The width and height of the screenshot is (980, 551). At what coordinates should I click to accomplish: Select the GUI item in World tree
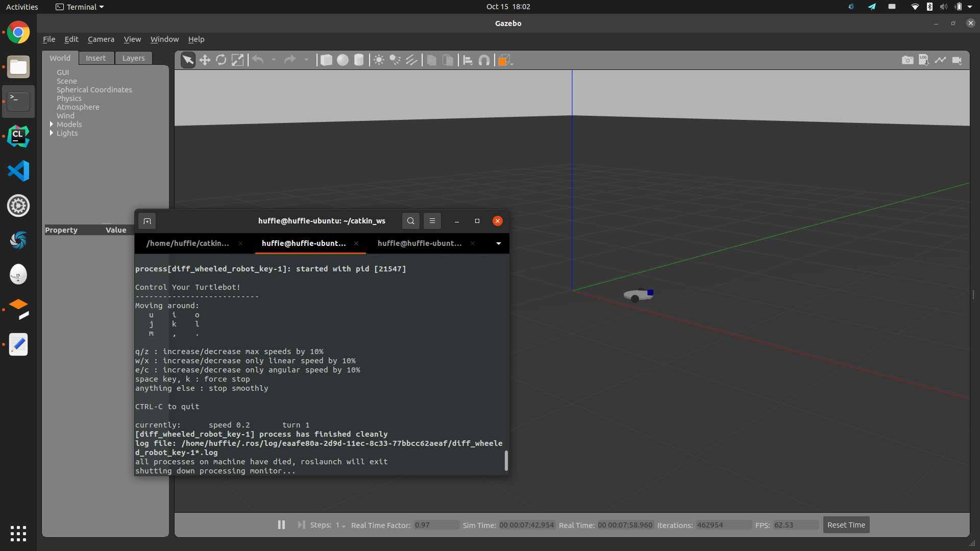tap(63, 72)
